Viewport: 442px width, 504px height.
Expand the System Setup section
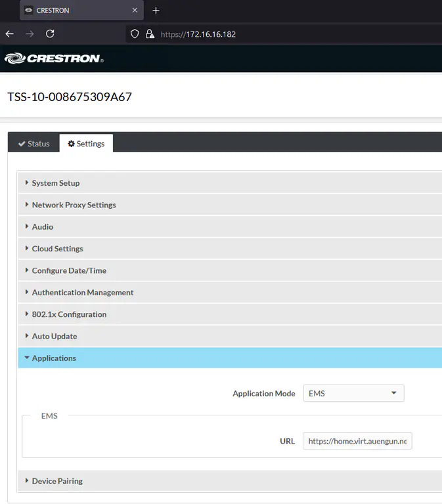(x=230, y=183)
